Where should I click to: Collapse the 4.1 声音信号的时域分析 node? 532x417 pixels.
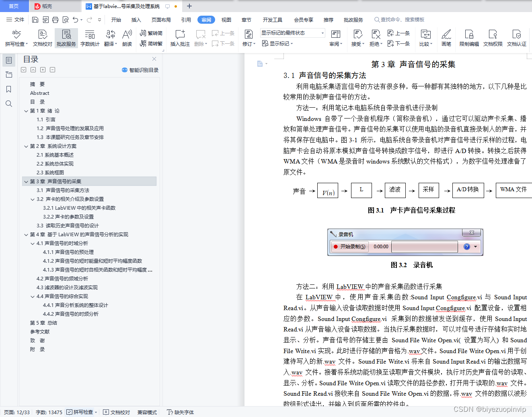point(33,243)
